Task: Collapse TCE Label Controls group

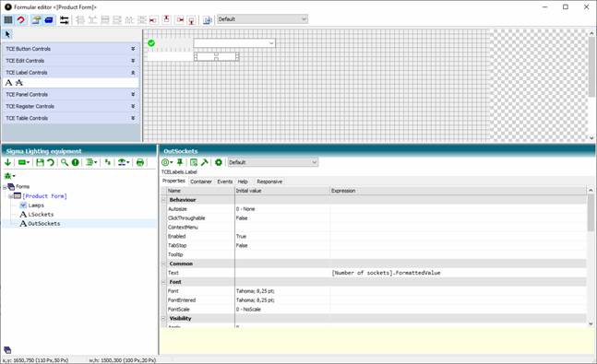Action: 133,72
